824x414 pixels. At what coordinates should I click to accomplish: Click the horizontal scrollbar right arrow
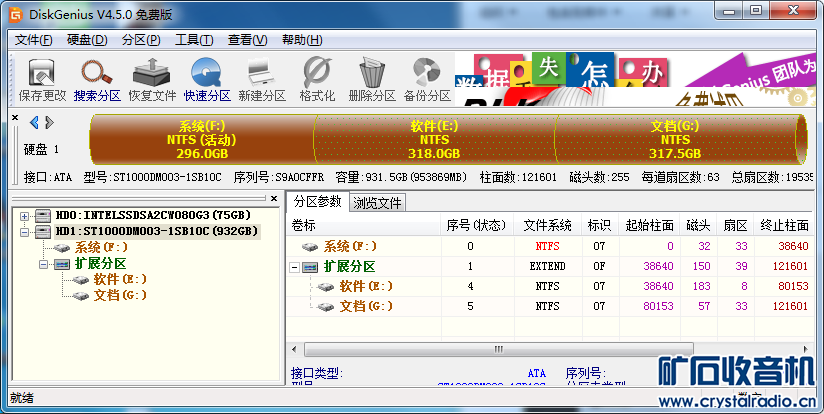click(806, 349)
